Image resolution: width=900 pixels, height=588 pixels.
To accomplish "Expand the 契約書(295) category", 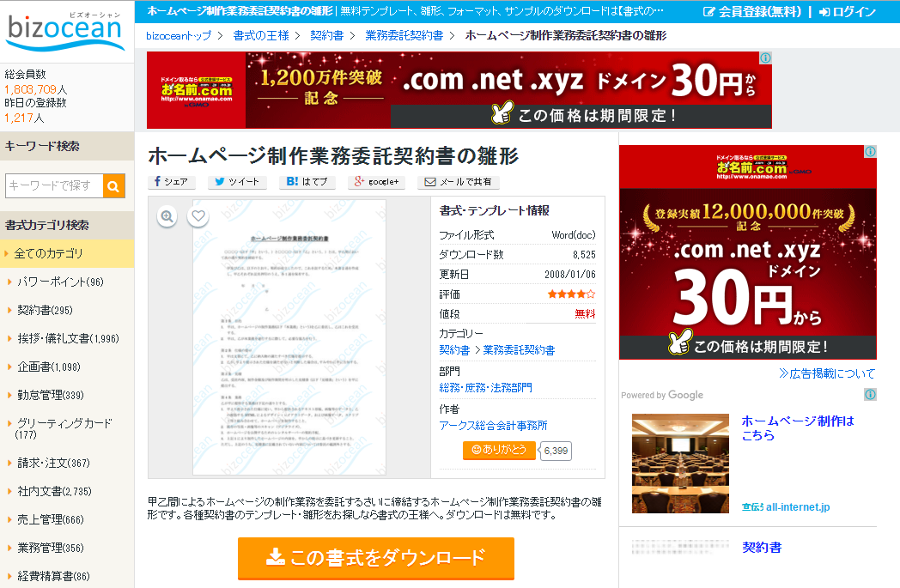I will [x=45, y=311].
